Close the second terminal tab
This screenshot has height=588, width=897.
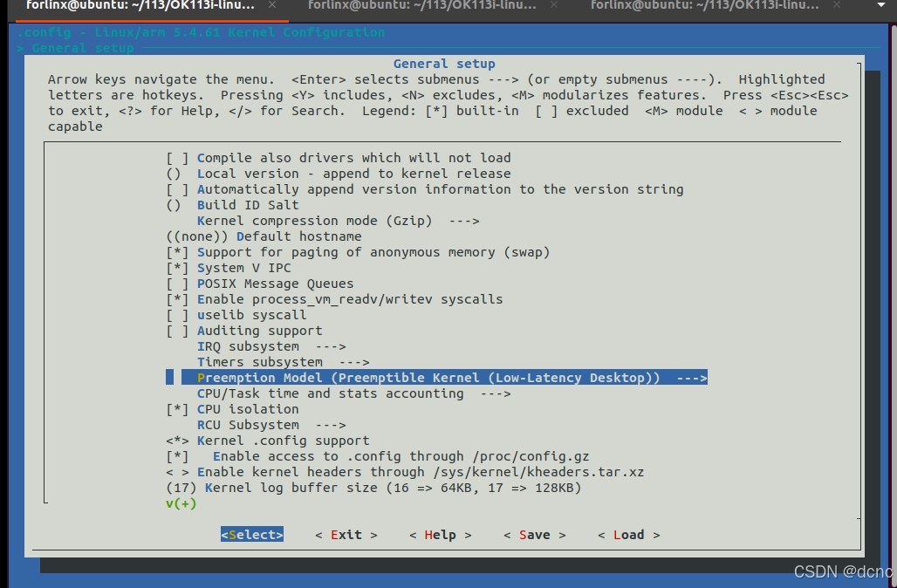(x=554, y=4)
